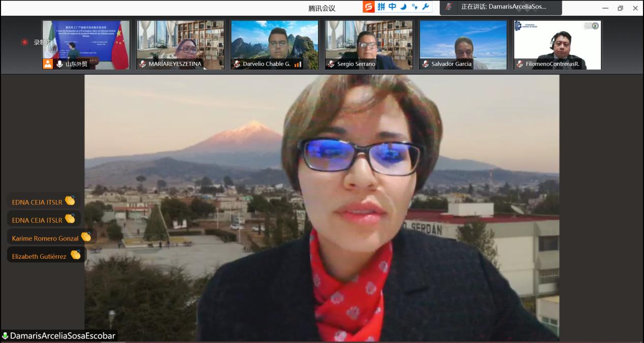Click the moon icon in Sogou toolbar
644x343 pixels.
pyautogui.click(x=403, y=7)
